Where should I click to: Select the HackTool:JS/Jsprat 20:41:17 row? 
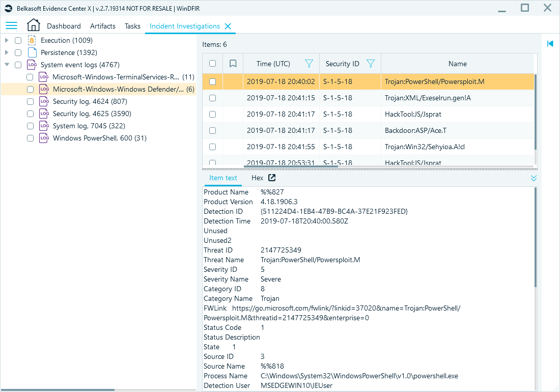(x=368, y=114)
